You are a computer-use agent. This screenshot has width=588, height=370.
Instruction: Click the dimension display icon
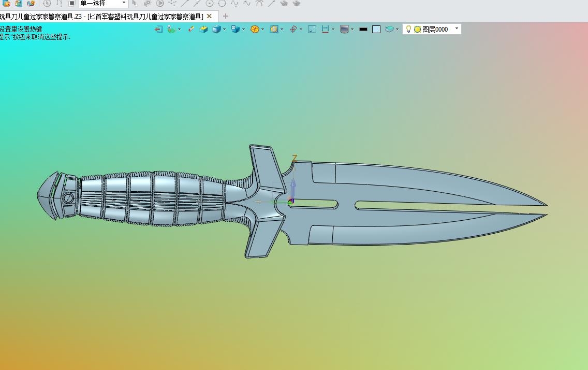325,29
